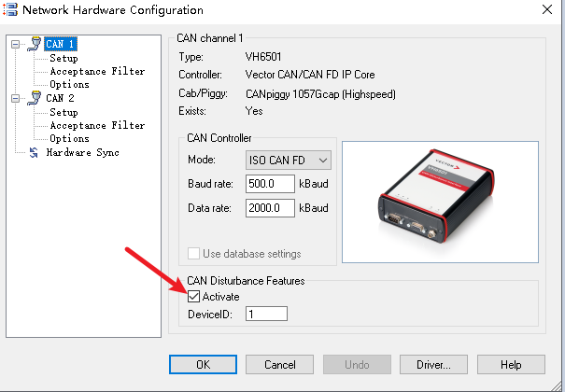Screen dimensions: 565x392
Task: Click the Network Hardware Configuration title icon
Action: click(x=10, y=9)
